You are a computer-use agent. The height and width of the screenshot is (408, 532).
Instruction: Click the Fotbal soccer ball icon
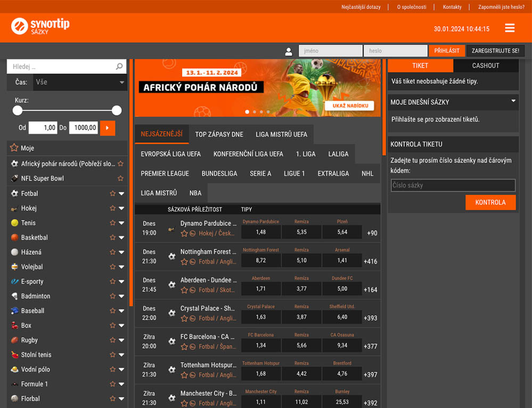point(14,193)
